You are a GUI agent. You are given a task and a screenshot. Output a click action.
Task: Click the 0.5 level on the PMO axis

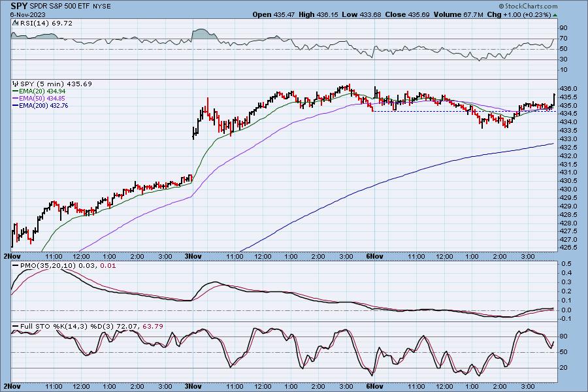coord(566,264)
